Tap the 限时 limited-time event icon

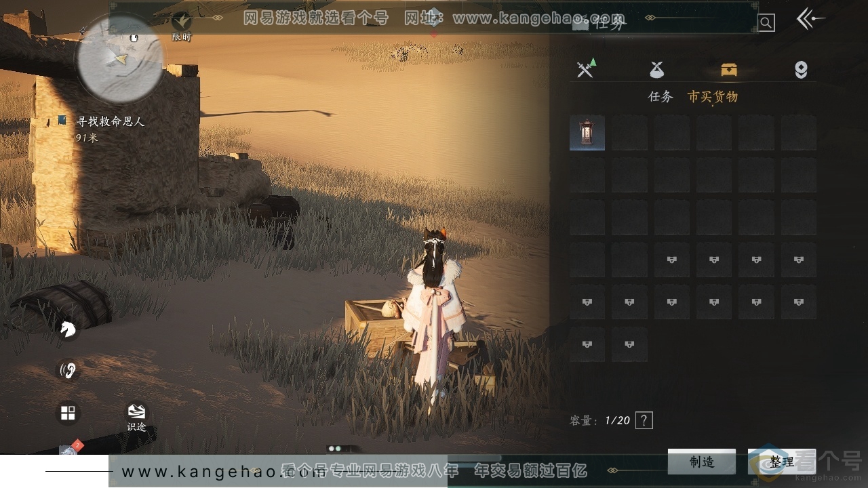(x=181, y=26)
